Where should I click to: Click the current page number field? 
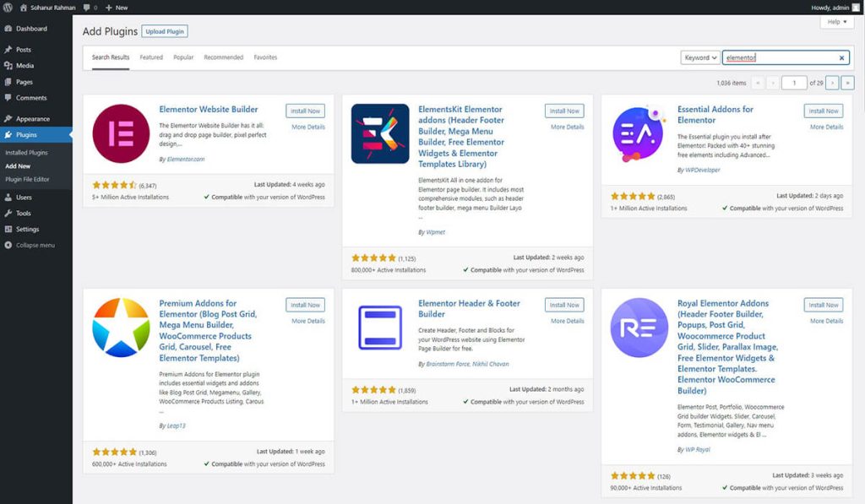coord(794,83)
